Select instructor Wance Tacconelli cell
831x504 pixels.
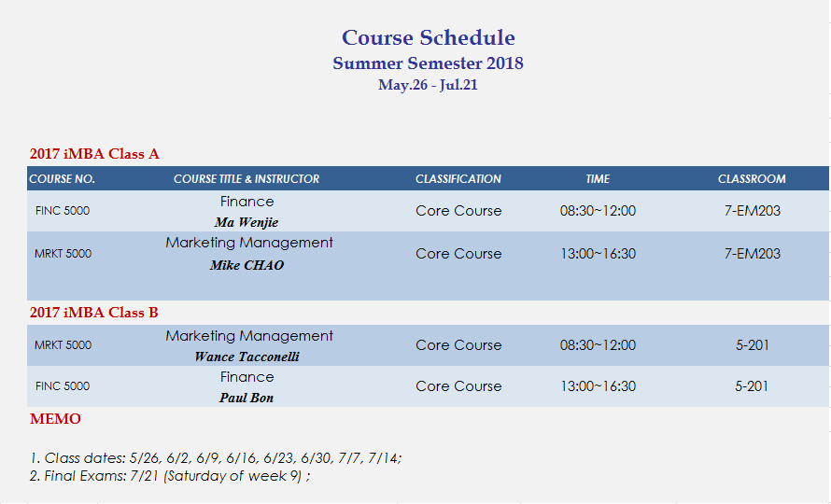[x=246, y=357]
